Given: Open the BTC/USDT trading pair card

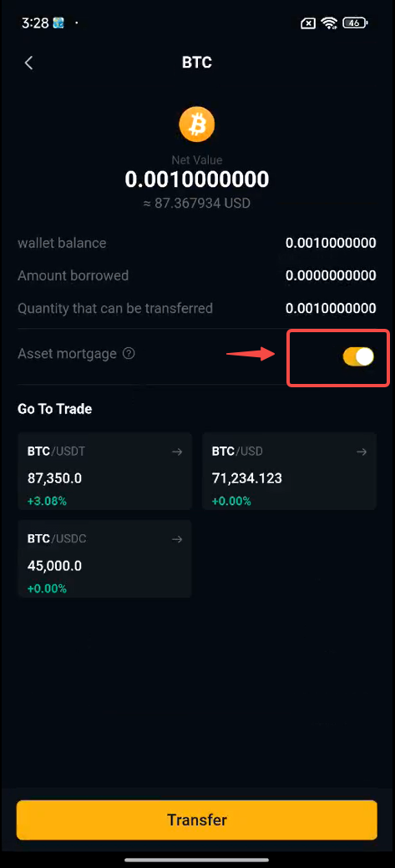Looking at the screenshot, I should pyautogui.click(x=104, y=471).
